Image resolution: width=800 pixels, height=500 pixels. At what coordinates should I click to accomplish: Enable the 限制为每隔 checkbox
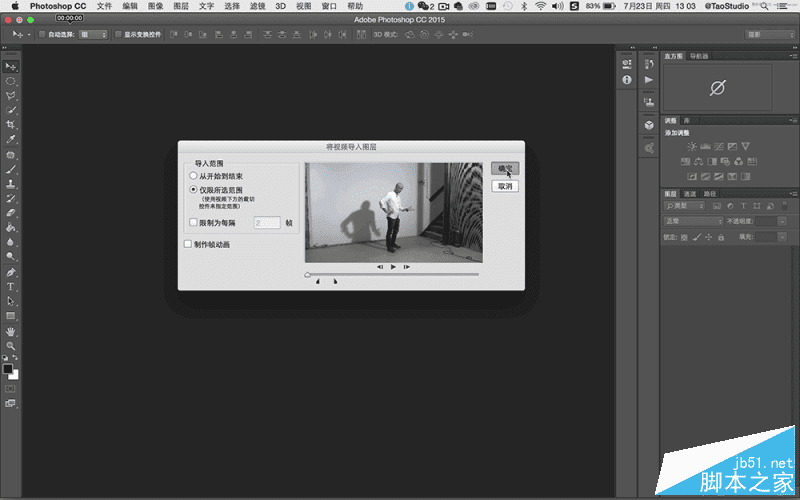[x=194, y=223]
